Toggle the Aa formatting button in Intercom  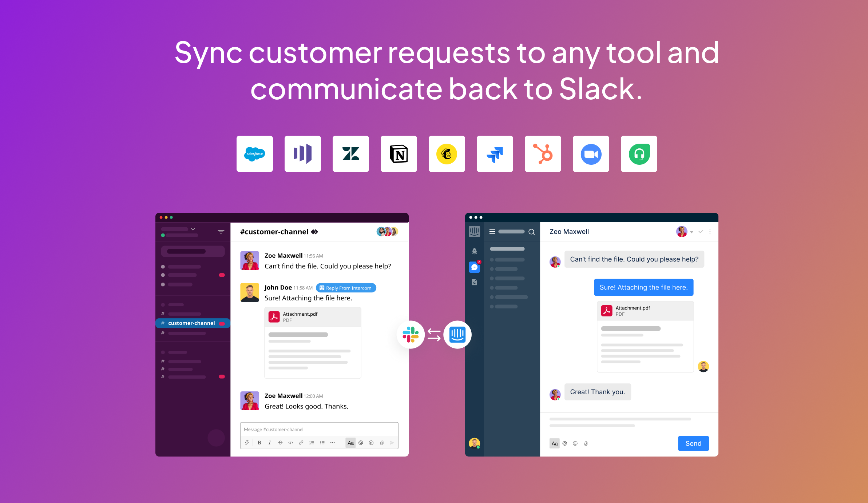tap(554, 443)
